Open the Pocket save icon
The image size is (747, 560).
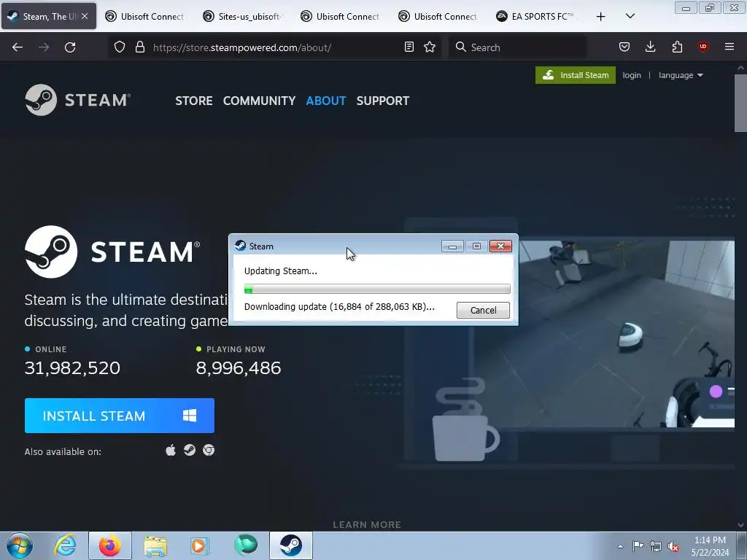(x=624, y=47)
